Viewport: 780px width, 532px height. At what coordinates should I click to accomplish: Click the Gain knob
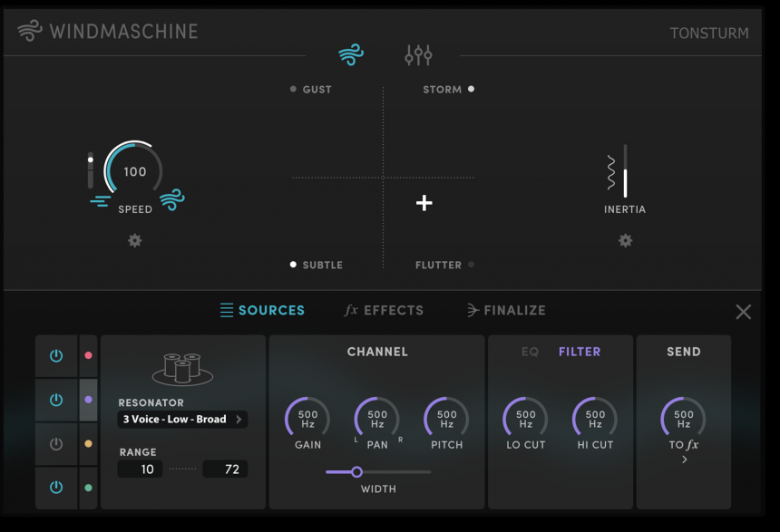tap(307, 419)
